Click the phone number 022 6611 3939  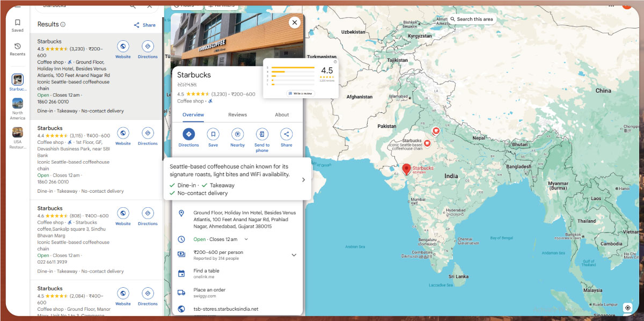pos(53,262)
